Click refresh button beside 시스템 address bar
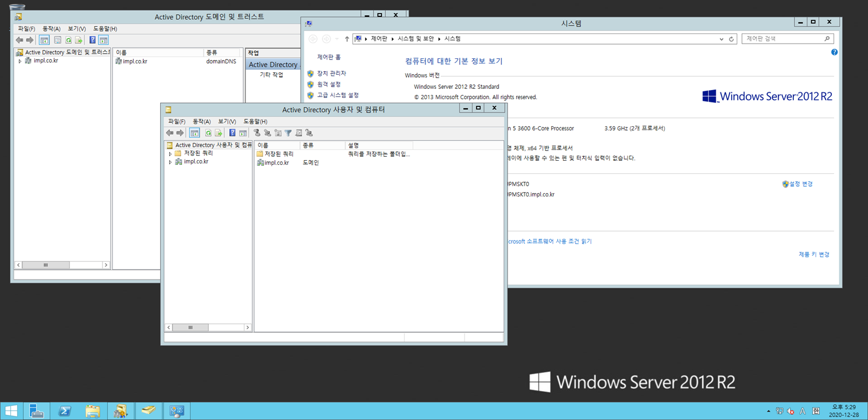The image size is (868, 420). point(731,39)
